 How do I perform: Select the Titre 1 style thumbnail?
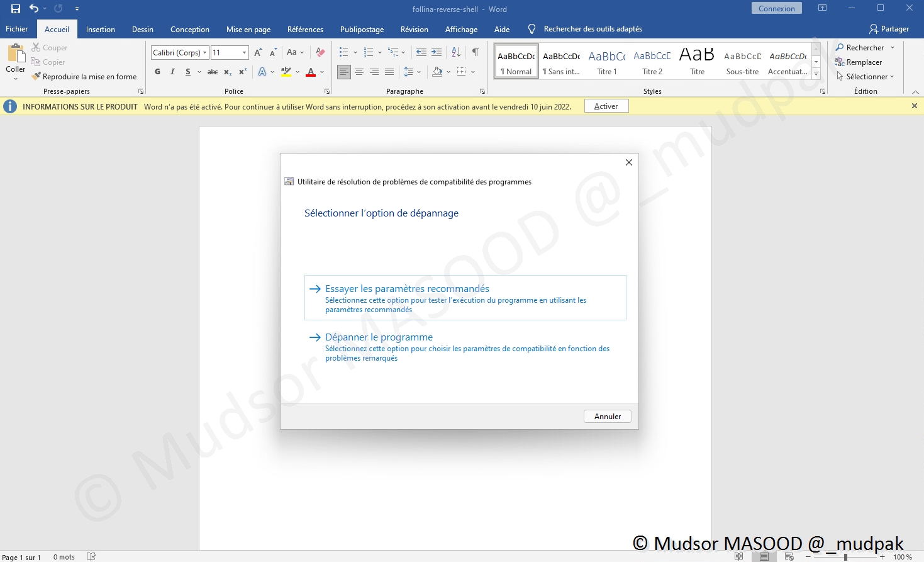click(x=607, y=62)
